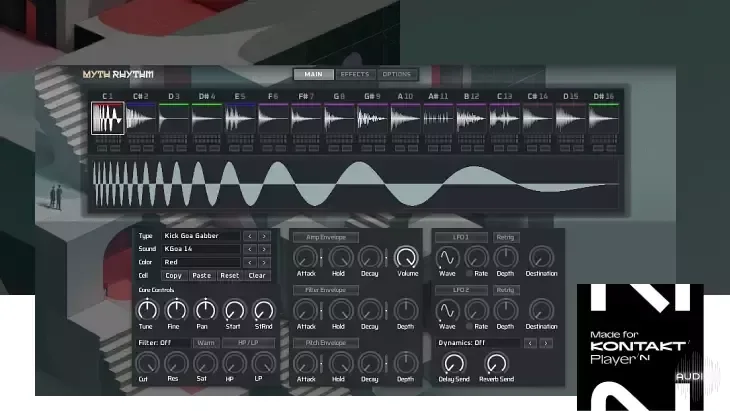The width and height of the screenshot is (730, 411).
Task: Click the Delay Send knob
Action: click(454, 363)
